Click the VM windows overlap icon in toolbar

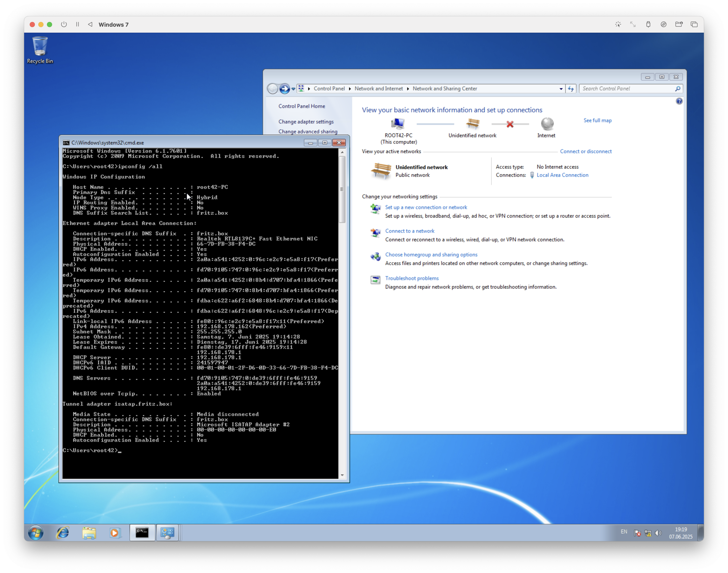[x=694, y=24]
